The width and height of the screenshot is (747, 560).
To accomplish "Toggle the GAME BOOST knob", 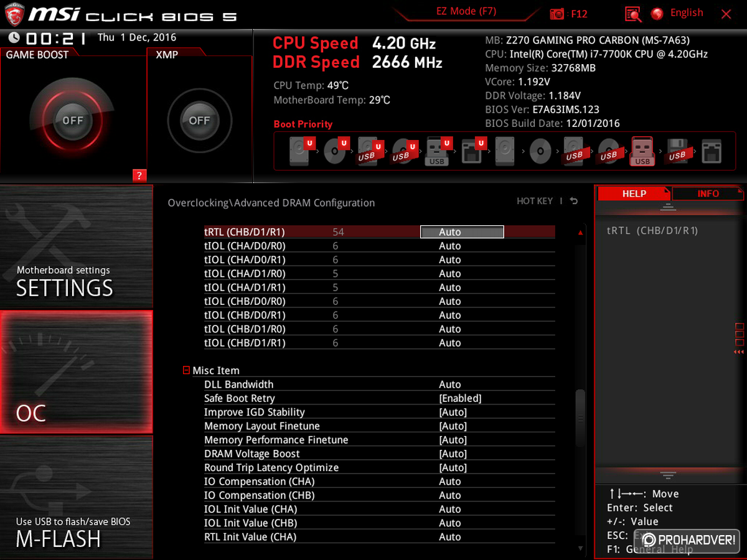I will click(73, 121).
